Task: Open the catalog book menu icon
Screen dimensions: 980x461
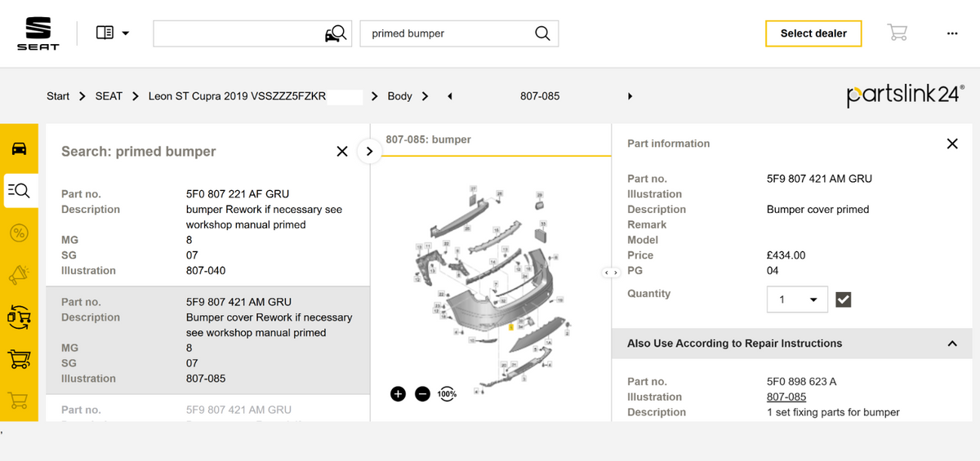Action: [x=105, y=33]
